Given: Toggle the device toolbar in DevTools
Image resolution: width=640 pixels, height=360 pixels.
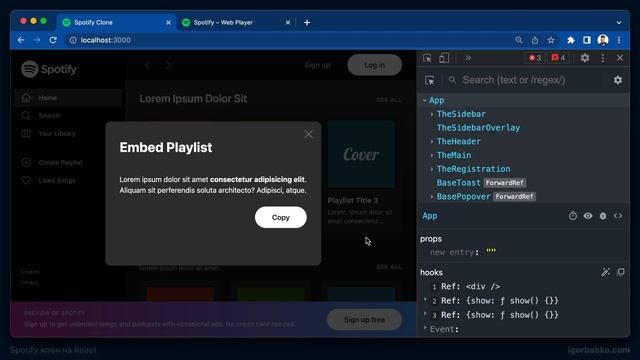Looking at the screenshot, I should click(x=444, y=58).
